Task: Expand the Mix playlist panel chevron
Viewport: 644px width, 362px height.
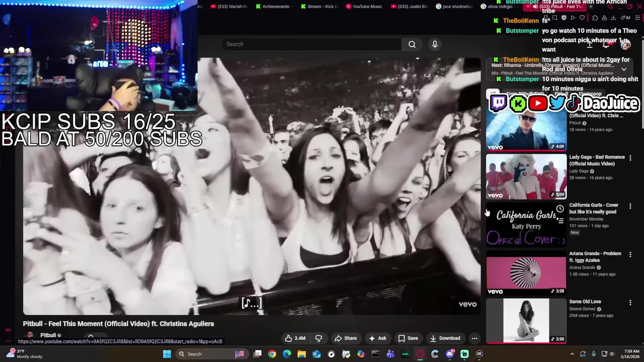Action: (624, 69)
